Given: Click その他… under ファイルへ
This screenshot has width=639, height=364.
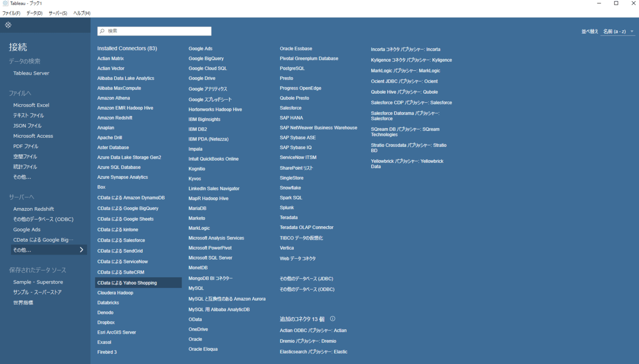Looking at the screenshot, I should pyautogui.click(x=22, y=177).
